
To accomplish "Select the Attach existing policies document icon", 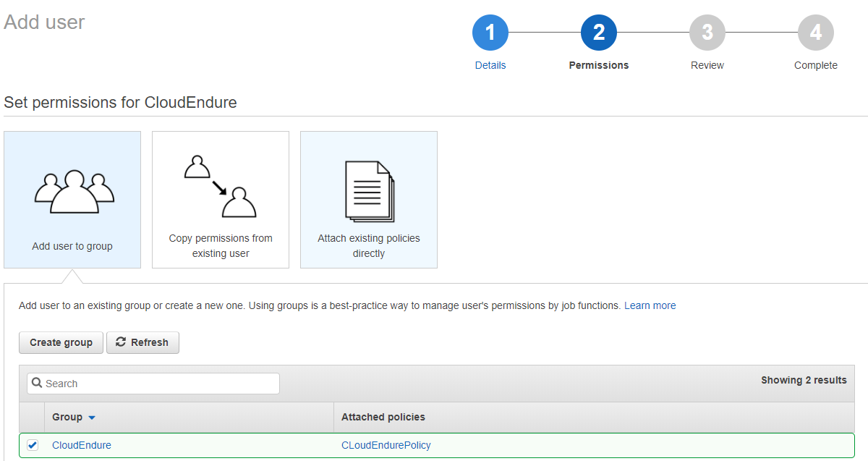I will [x=369, y=191].
